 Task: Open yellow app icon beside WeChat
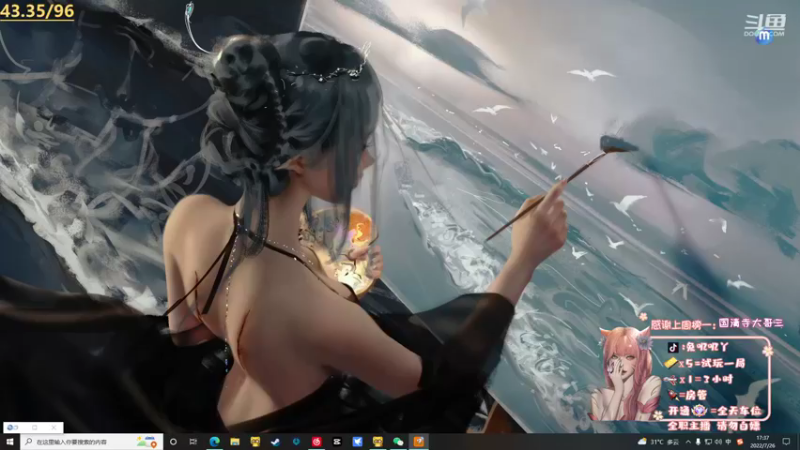[378, 442]
